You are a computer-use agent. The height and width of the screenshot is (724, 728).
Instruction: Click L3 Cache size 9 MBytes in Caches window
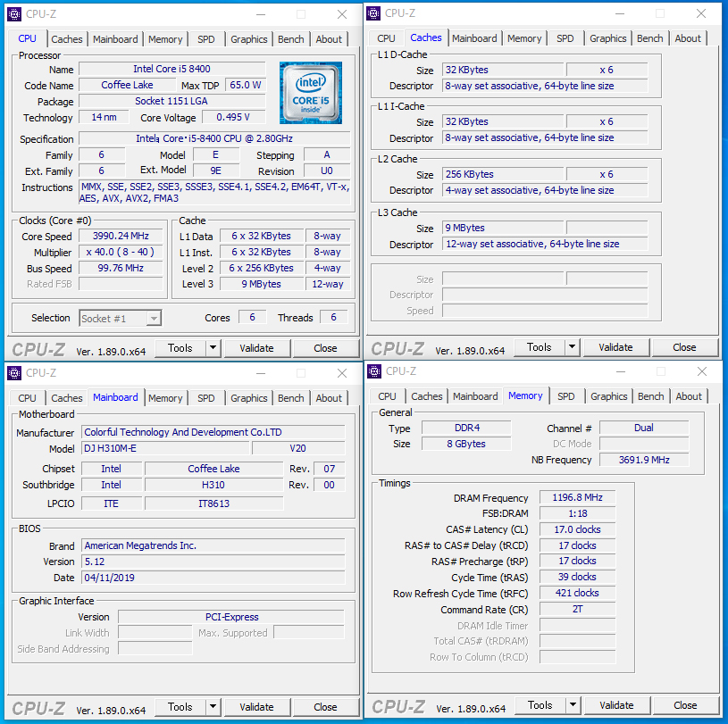tap(503, 228)
